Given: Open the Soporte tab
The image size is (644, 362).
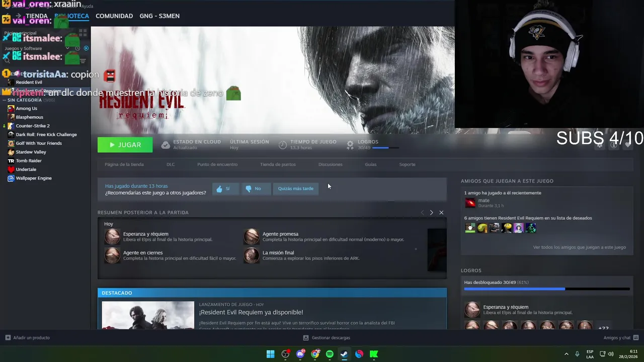Looking at the screenshot, I should coord(407,164).
